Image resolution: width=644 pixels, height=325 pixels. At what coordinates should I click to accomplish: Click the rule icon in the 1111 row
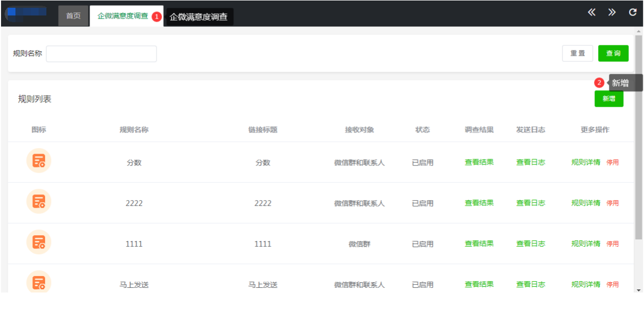pyautogui.click(x=39, y=242)
